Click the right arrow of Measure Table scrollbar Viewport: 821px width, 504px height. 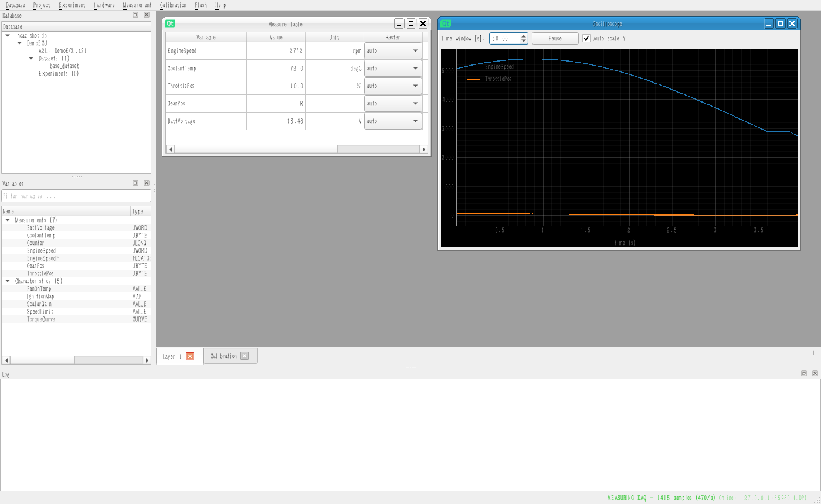coord(424,149)
